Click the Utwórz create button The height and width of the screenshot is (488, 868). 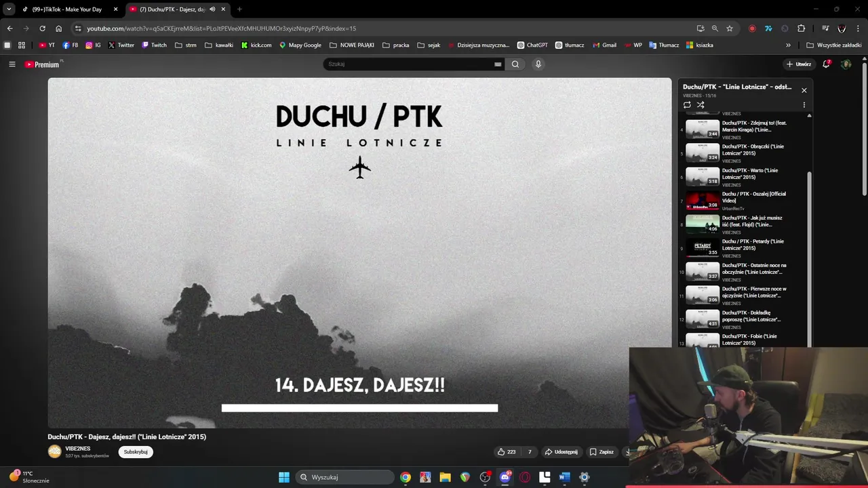pyautogui.click(x=799, y=64)
